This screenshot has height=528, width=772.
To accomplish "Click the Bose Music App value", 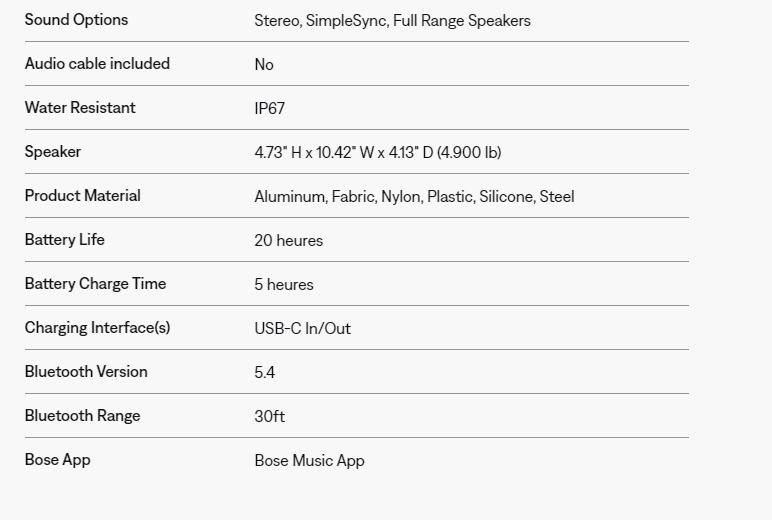I will 309,461.
